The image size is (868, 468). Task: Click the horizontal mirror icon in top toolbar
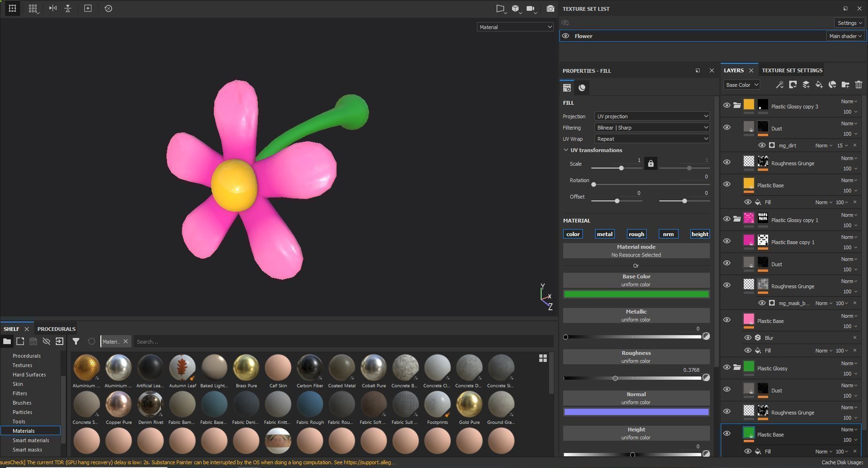click(53, 8)
